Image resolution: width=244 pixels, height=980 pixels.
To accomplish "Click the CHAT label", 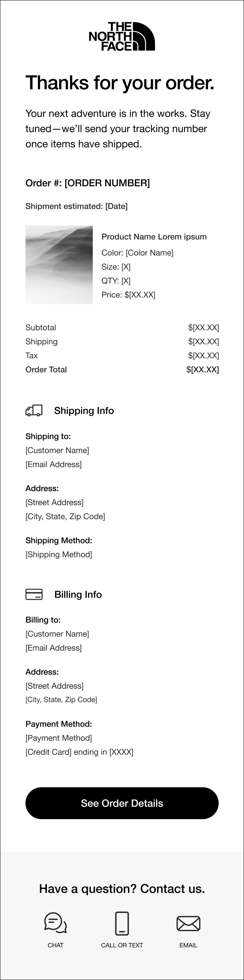I will pyautogui.click(x=56, y=945).
